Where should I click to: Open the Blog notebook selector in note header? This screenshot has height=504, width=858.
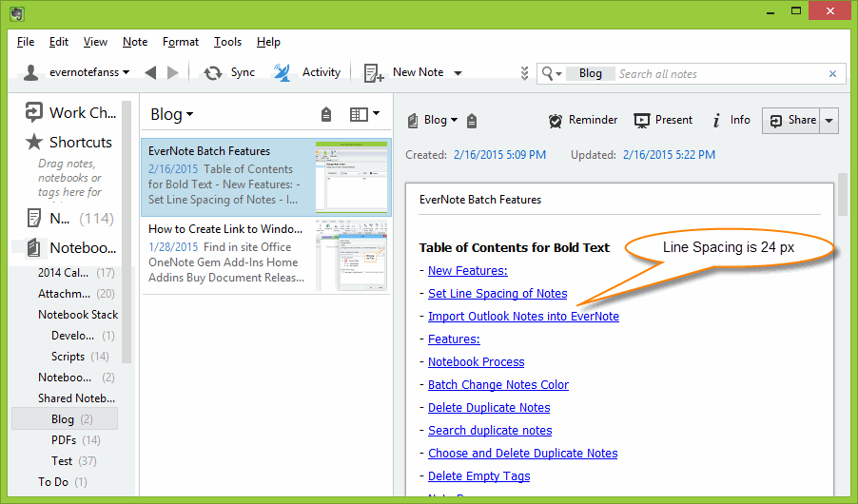click(x=440, y=120)
